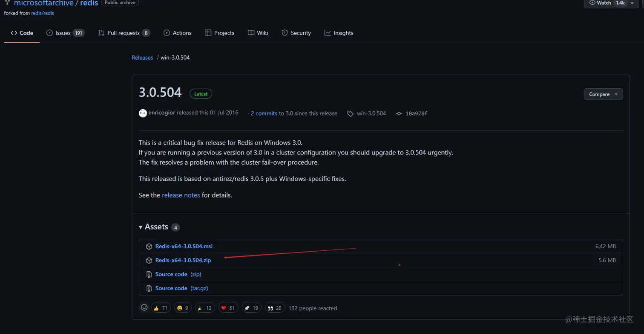Image resolution: width=644 pixels, height=334 pixels.
Task: Click the Latest release badge
Action: [201, 94]
